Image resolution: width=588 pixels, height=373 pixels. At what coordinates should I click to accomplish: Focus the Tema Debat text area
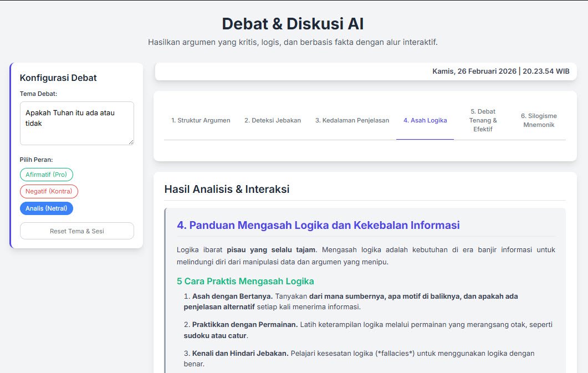pos(77,124)
